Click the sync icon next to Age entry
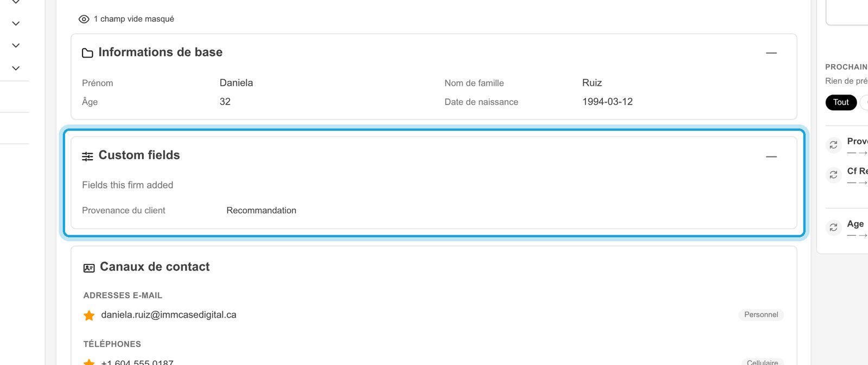 click(x=833, y=228)
